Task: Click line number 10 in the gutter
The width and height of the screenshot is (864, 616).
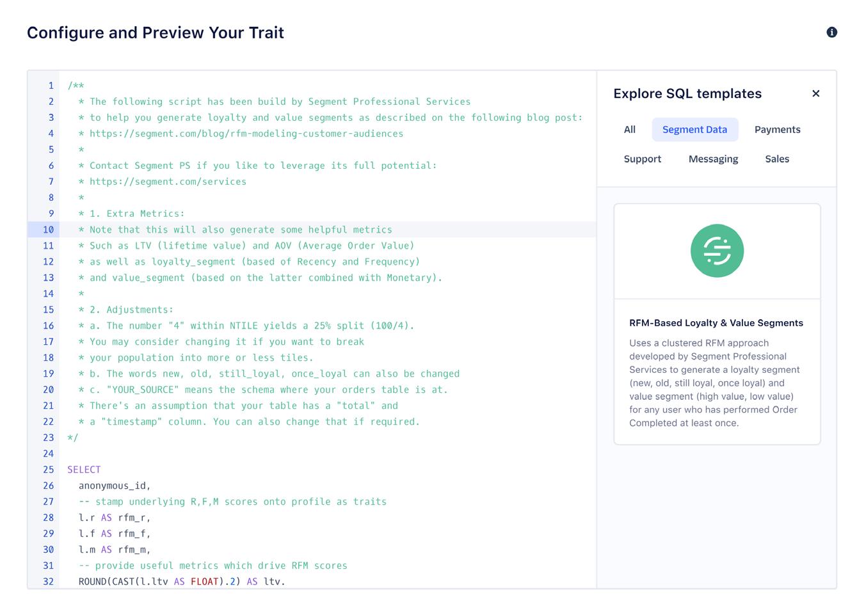Action: tap(49, 230)
